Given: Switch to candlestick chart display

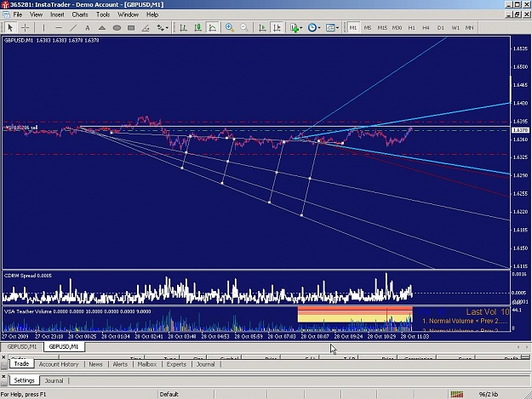Looking at the screenshot, I should 197,28.
